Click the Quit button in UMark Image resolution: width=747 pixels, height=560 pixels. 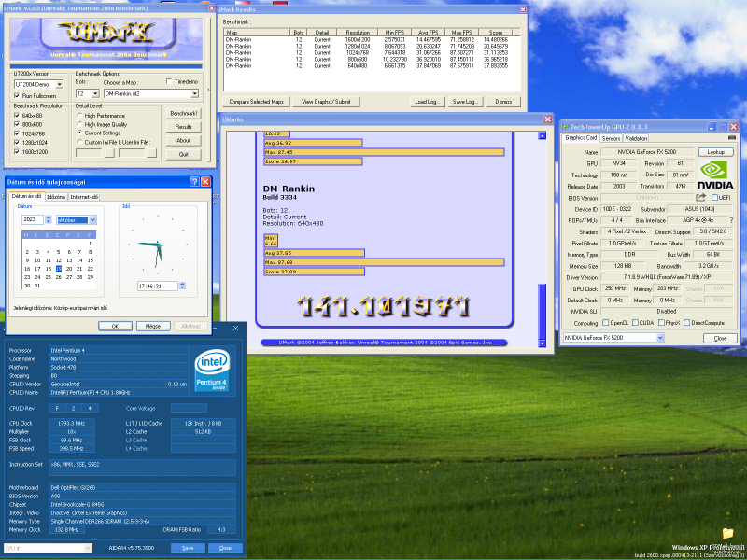183,154
